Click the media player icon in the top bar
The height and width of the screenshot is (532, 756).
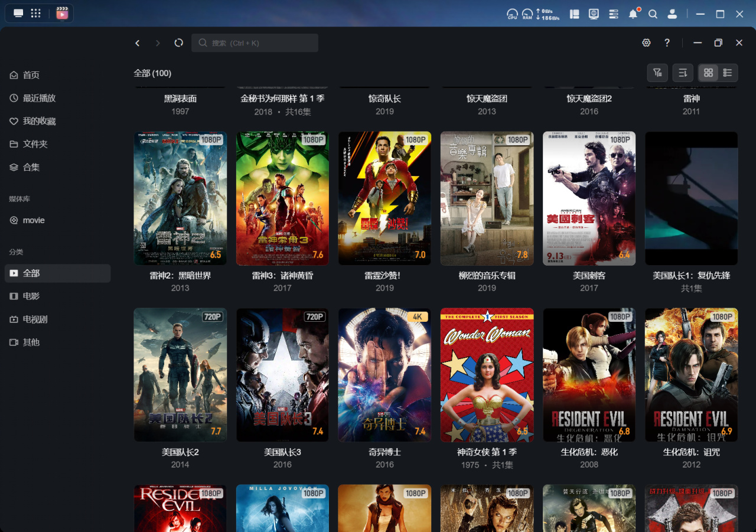pyautogui.click(x=62, y=14)
